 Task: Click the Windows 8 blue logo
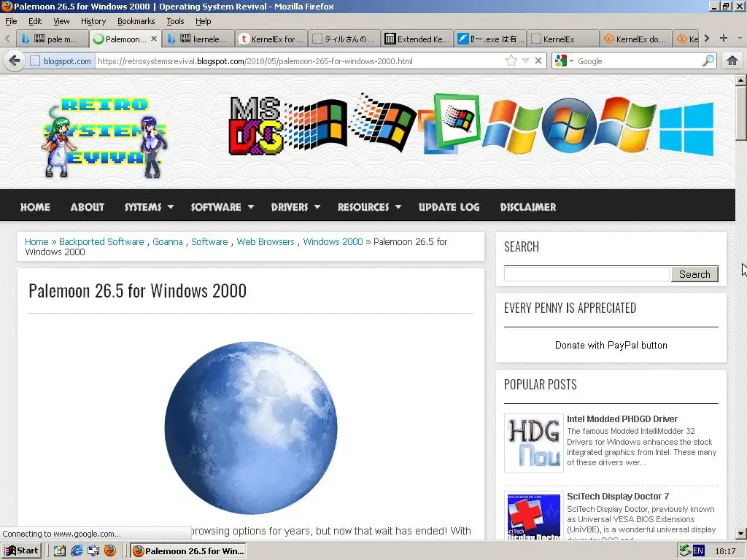pos(686,128)
